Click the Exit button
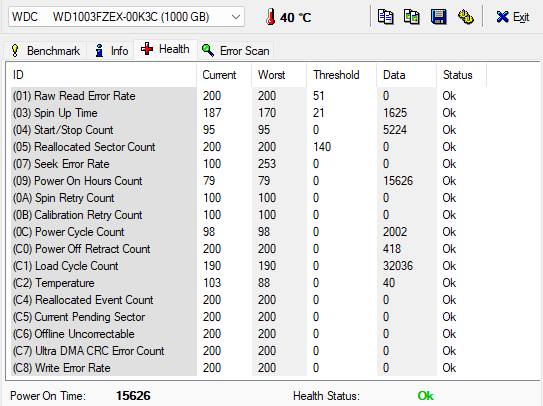This screenshot has height=406, width=543. (512, 17)
